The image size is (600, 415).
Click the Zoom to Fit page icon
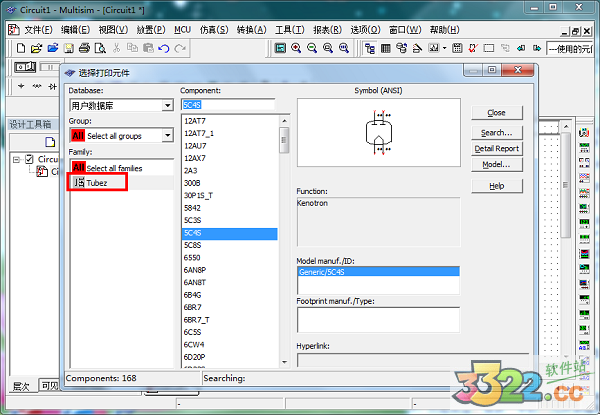344,48
